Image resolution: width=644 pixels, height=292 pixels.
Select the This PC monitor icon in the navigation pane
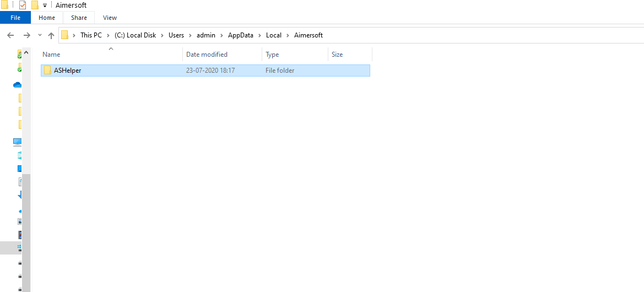[17, 142]
